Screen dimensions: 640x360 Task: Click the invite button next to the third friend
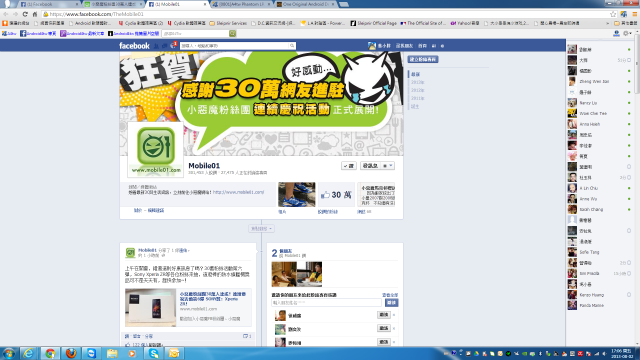coord(384,342)
